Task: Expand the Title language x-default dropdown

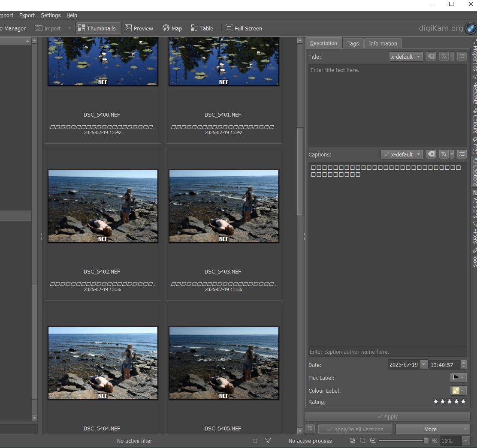Action: click(406, 57)
